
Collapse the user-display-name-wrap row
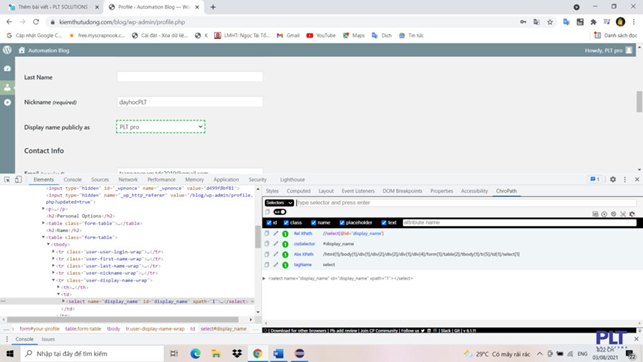[53, 280]
